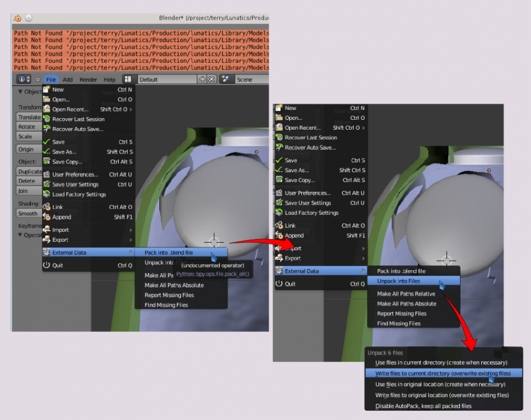Click the Quit power icon in right File menu

click(x=279, y=283)
